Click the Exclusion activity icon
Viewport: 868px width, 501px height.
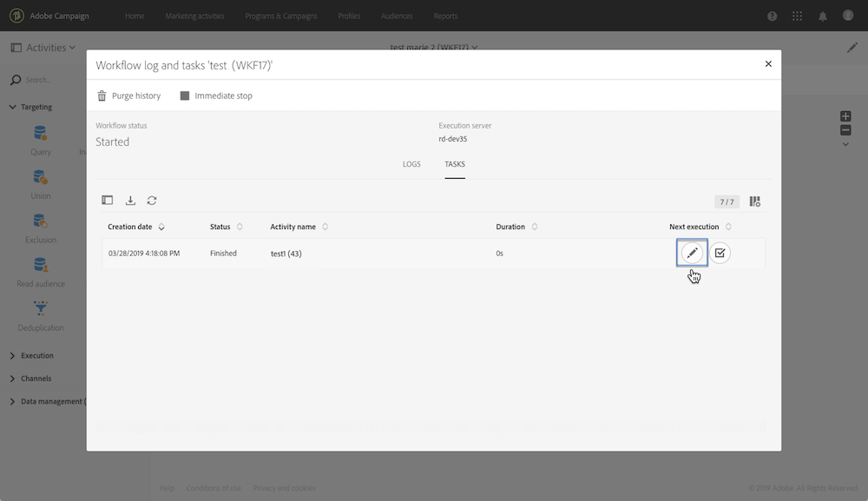41,221
